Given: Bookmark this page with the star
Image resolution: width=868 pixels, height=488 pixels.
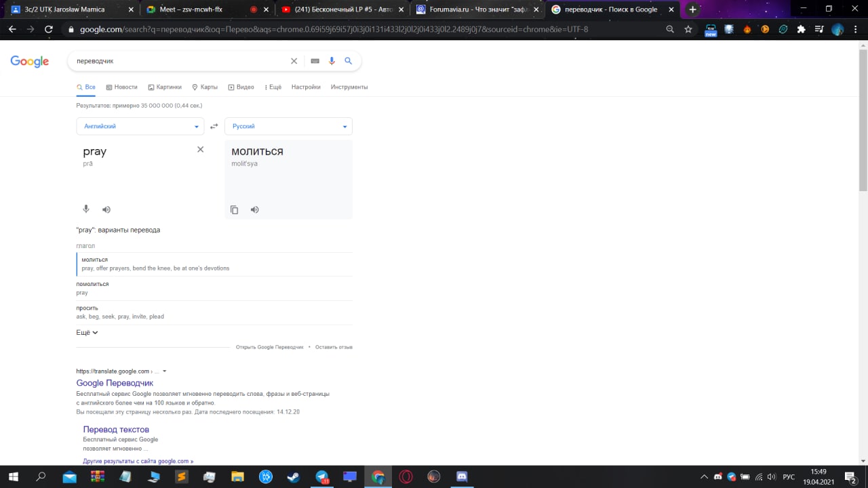Looking at the screenshot, I should (x=688, y=29).
